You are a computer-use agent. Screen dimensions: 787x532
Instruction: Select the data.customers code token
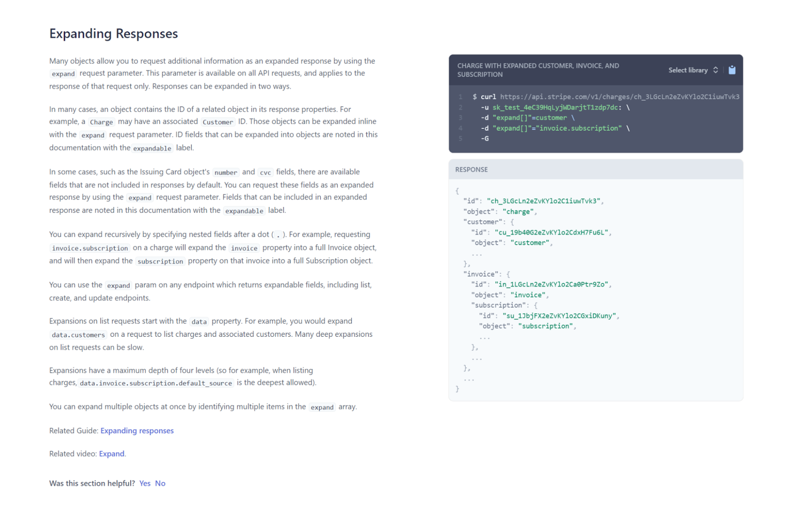(78, 334)
